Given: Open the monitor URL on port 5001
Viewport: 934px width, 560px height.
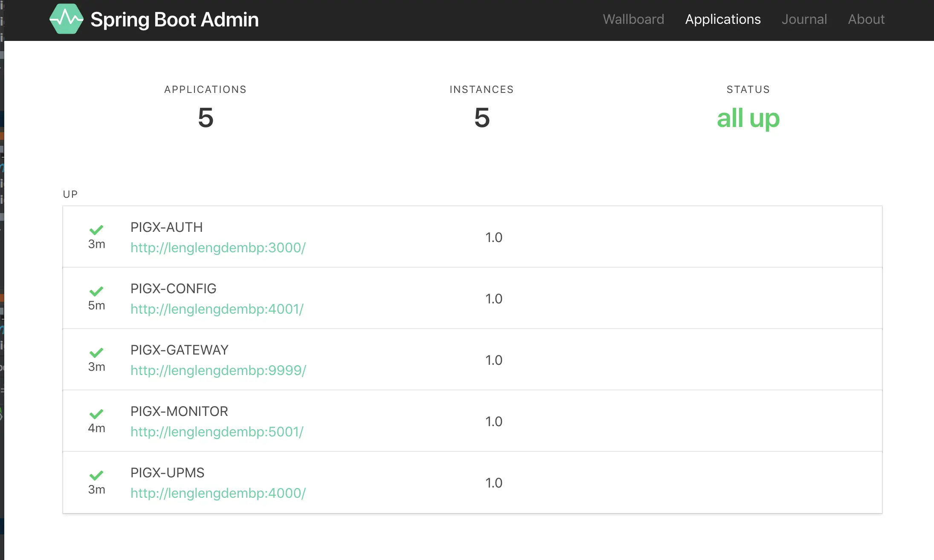Looking at the screenshot, I should (217, 432).
